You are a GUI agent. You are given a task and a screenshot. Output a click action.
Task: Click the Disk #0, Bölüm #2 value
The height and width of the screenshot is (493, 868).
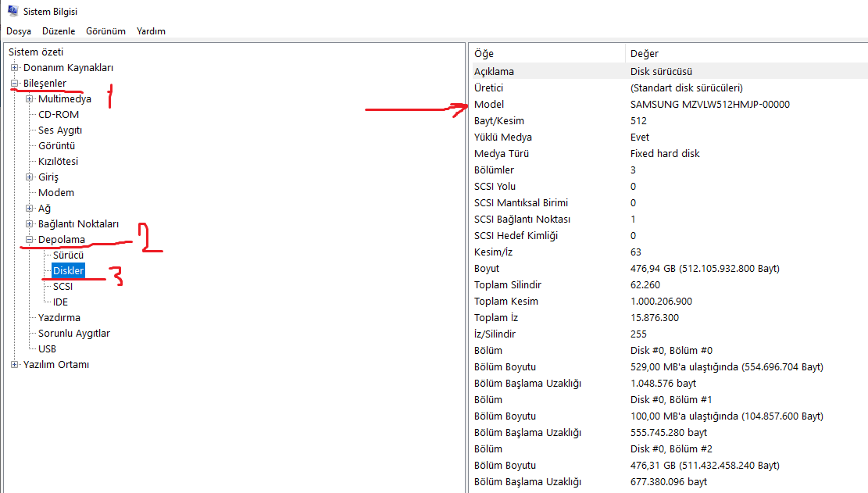tap(671, 449)
